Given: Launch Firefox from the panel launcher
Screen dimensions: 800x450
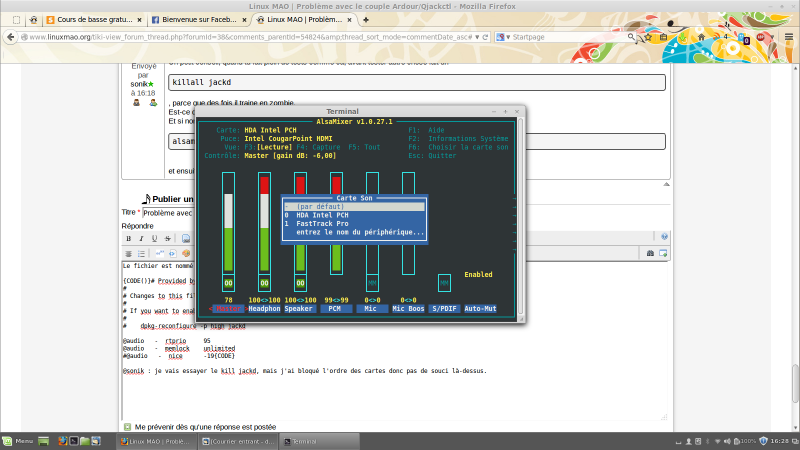Looking at the screenshot, I should click(62, 441).
